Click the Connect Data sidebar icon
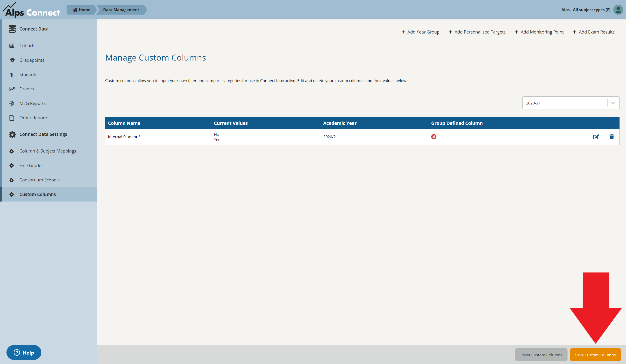This screenshot has height=364, width=626. click(x=12, y=29)
